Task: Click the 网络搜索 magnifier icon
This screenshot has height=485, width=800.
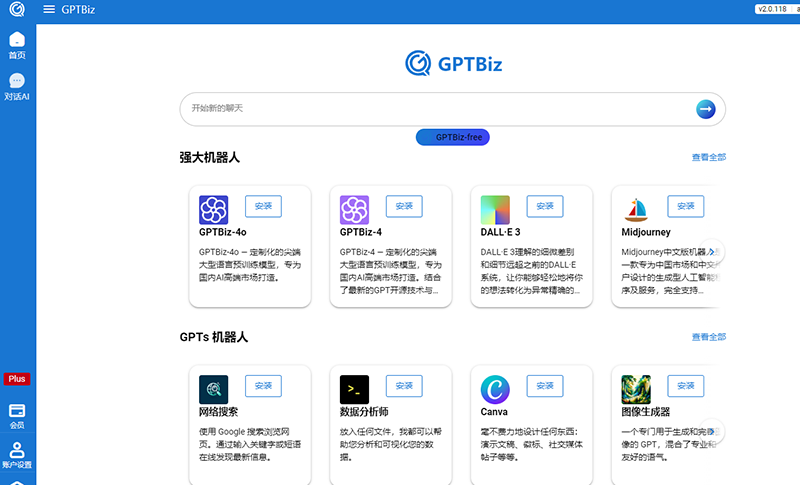Action: coord(213,389)
